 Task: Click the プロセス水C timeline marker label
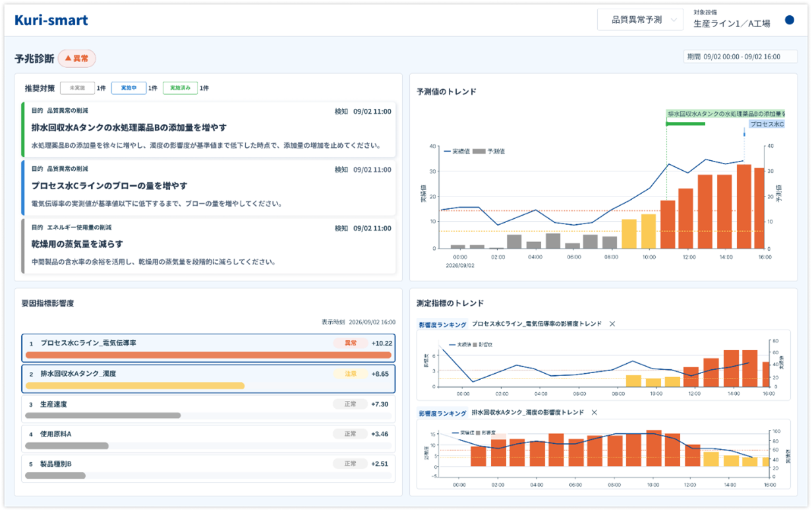pyautogui.click(x=767, y=124)
